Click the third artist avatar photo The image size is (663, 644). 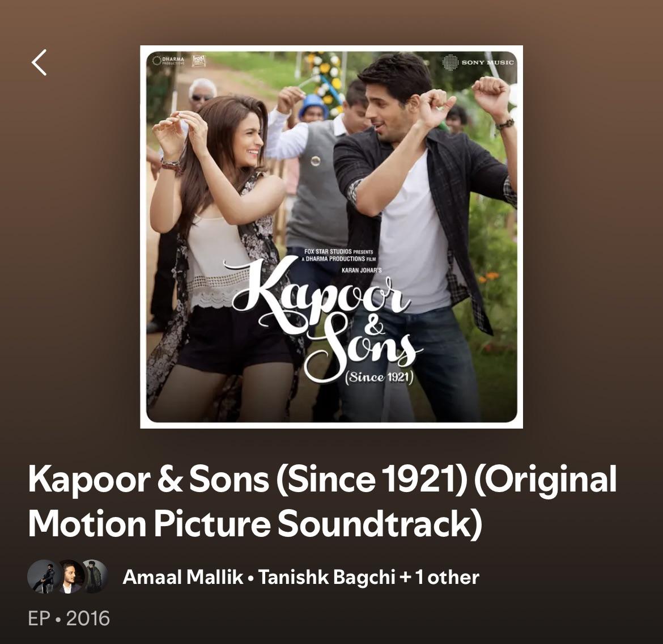point(94,577)
